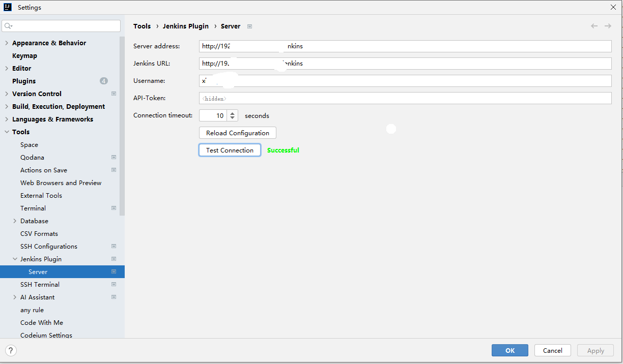Click project icon next to Version Control
Screen dimensions: 623x364
114,94
